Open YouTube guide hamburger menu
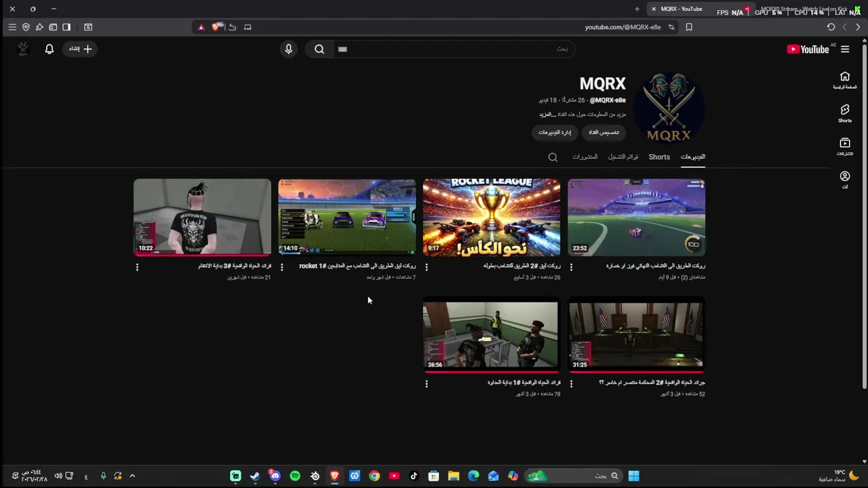The width and height of the screenshot is (868, 488). tap(845, 49)
